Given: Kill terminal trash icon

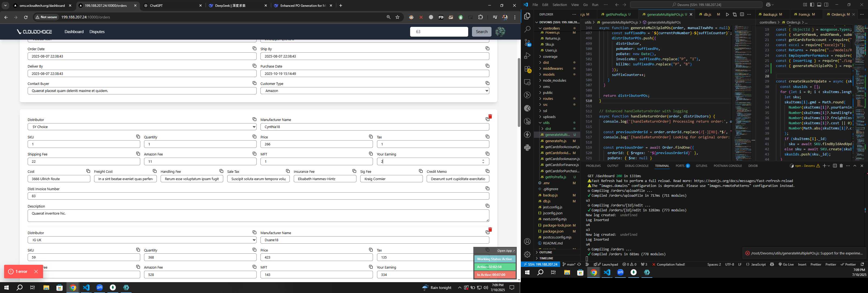Looking at the screenshot, I should coord(841,166).
